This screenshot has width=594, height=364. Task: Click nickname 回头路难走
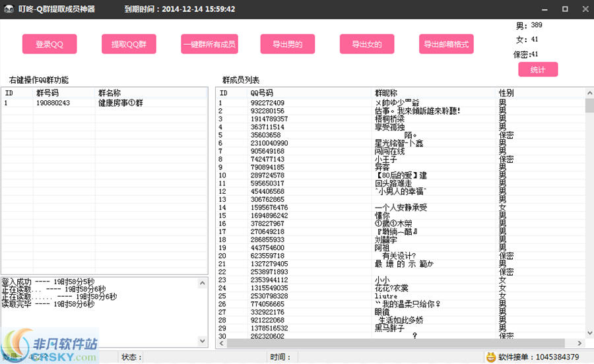(x=393, y=183)
